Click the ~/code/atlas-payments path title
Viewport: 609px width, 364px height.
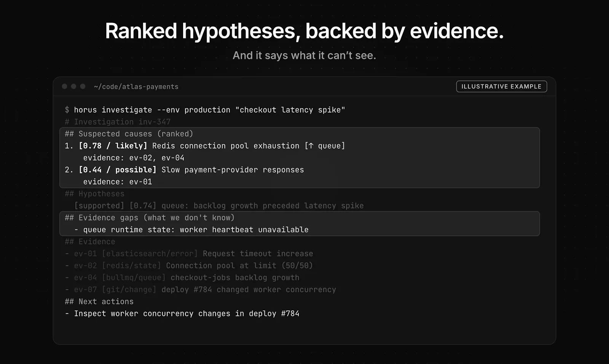(x=136, y=87)
